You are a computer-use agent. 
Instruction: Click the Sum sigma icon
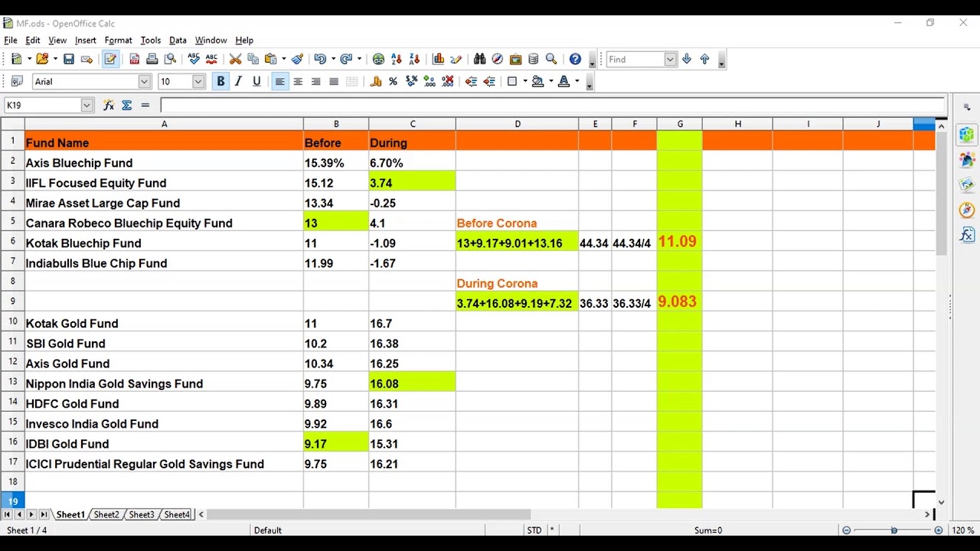click(126, 105)
